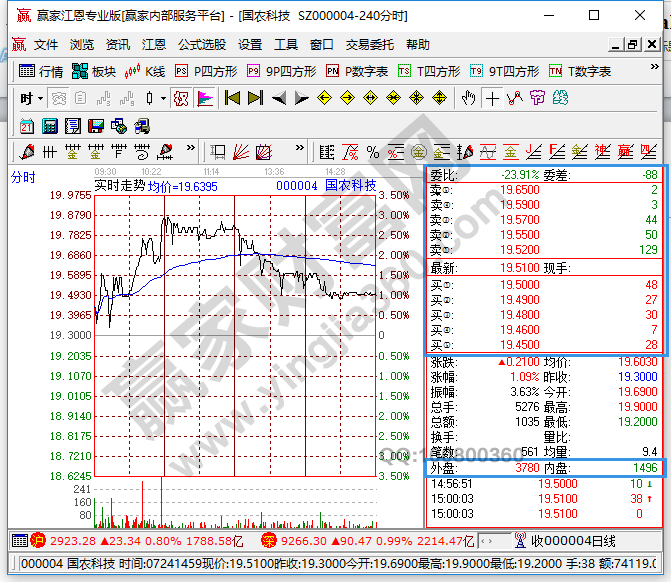Click the 国农科技 stock name in chart
This screenshot has height=582, width=671.
tap(351, 186)
